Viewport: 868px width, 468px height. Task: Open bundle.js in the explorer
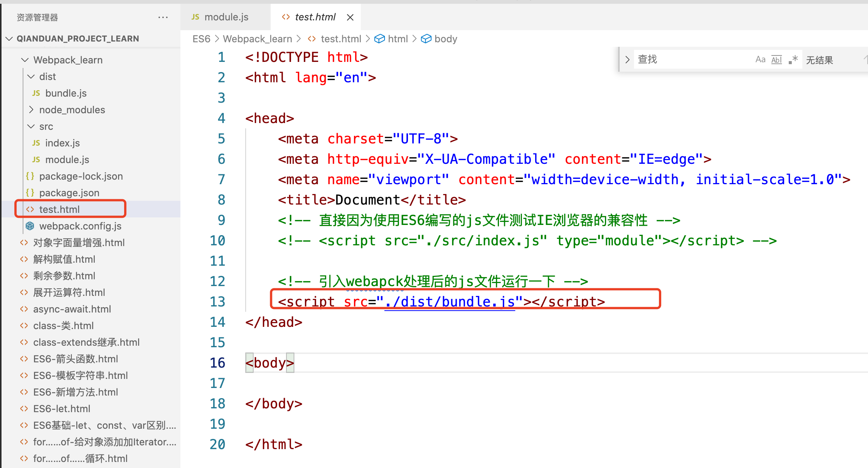coord(66,93)
